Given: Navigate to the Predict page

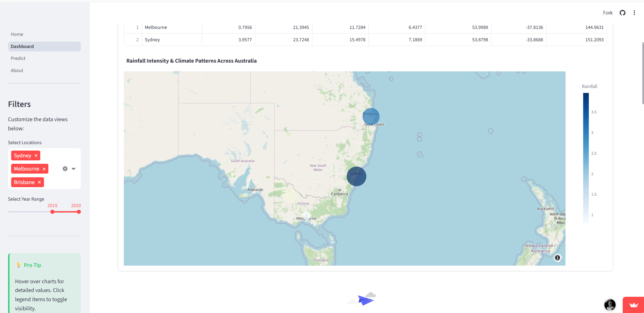Looking at the screenshot, I should [x=18, y=58].
